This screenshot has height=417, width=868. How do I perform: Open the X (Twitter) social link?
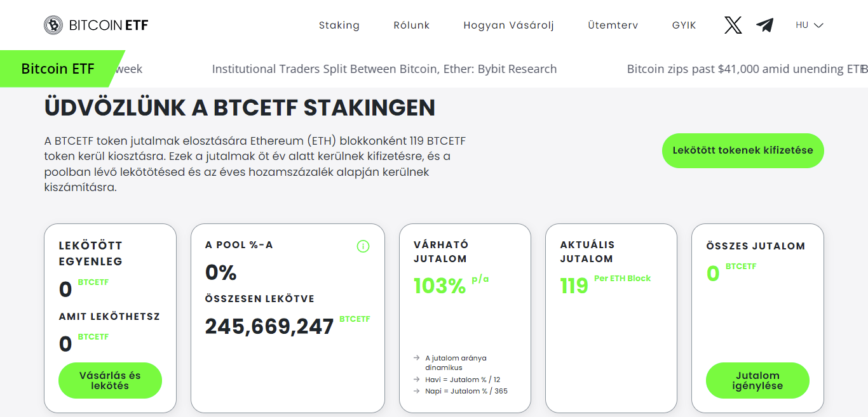click(733, 25)
